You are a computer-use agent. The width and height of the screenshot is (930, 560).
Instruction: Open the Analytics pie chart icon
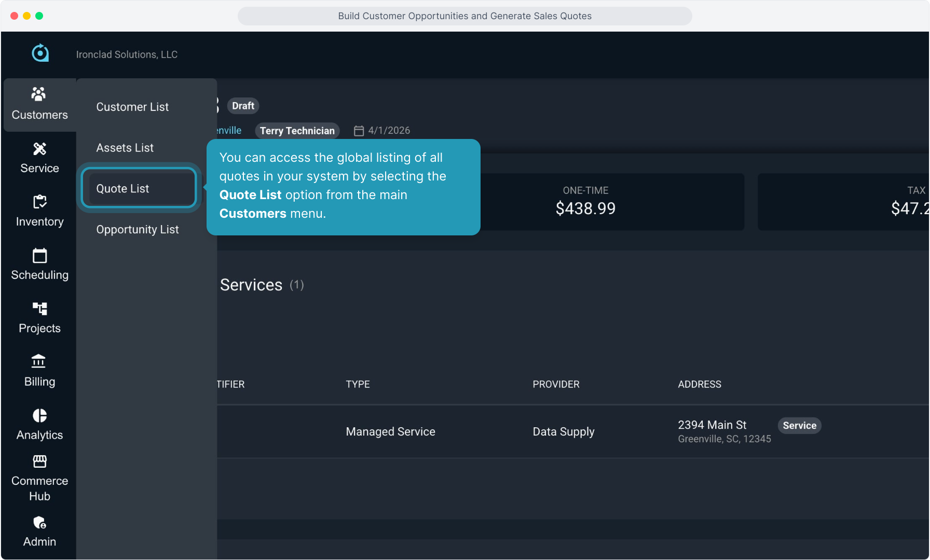pos(39,415)
